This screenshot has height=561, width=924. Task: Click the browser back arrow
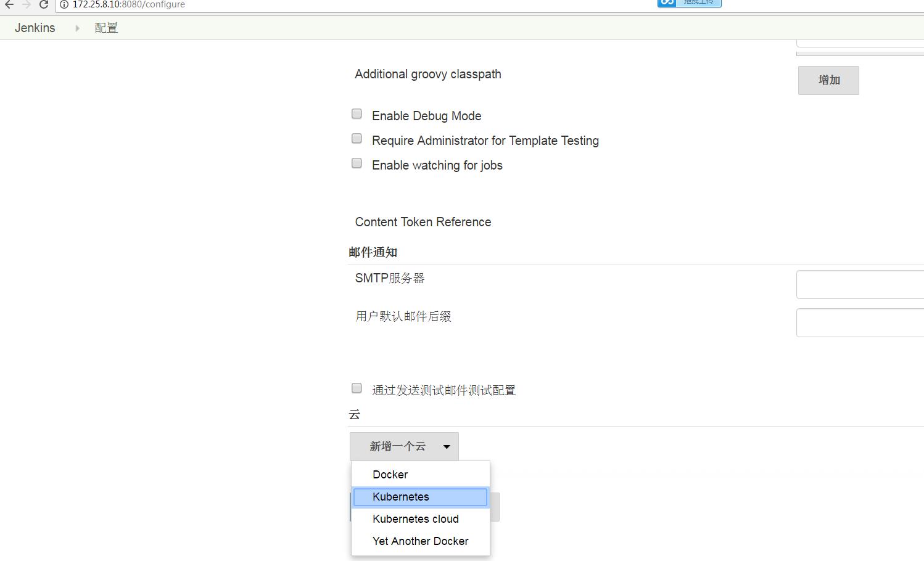(9, 4)
